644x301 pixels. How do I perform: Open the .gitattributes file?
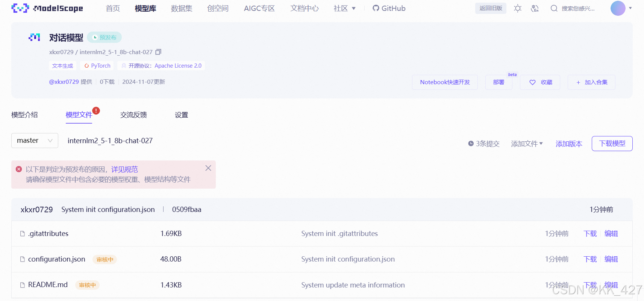(48, 234)
